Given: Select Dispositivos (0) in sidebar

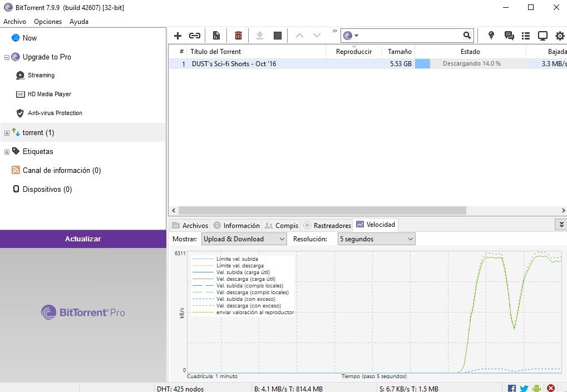Looking at the screenshot, I should (x=47, y=189).
